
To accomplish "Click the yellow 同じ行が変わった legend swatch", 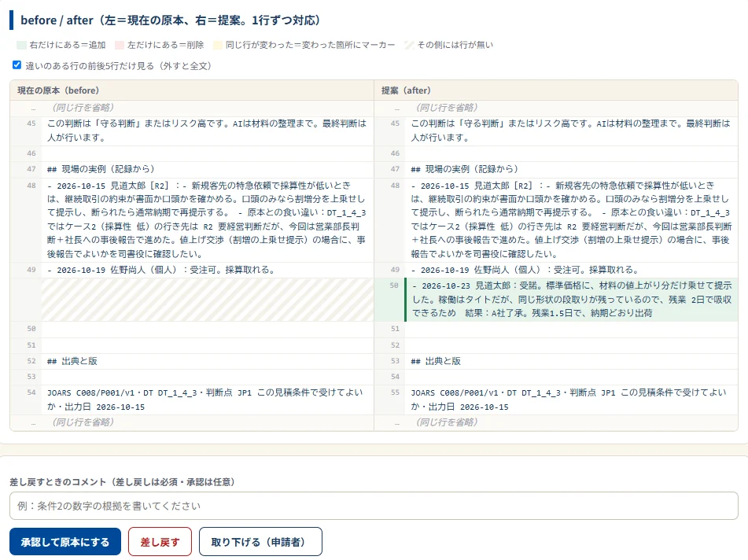I will (x=218, y=45).
